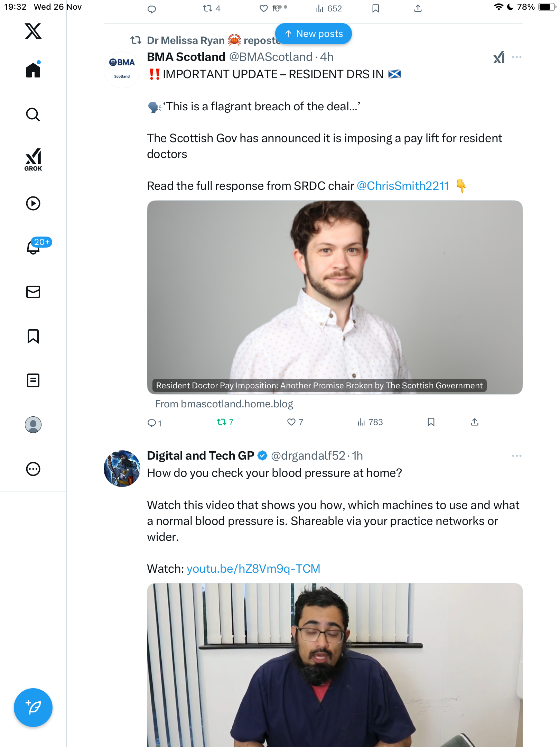Screen dimensions: 560x747
Task: Open the Lists icon in sidebar
Action: (x=33, y=380)
